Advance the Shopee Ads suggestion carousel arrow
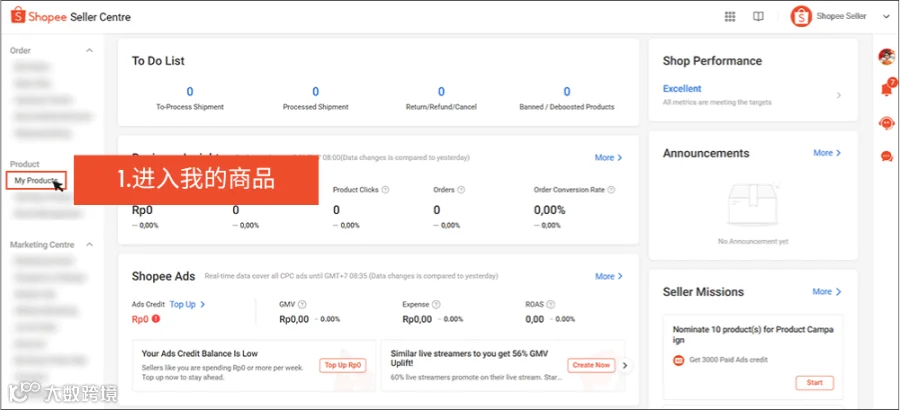Viewport: 900px width, 410px height. click(x=626, y=365)
